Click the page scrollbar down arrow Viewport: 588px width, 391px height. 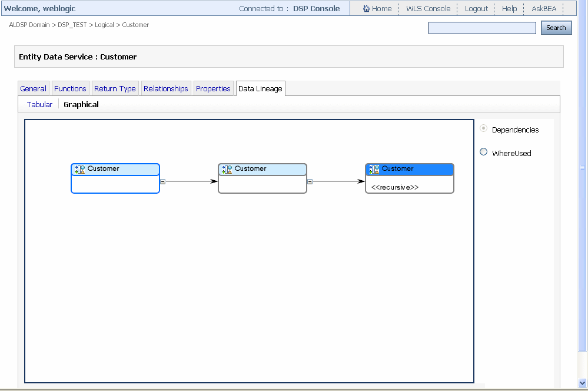click(582, 383)
